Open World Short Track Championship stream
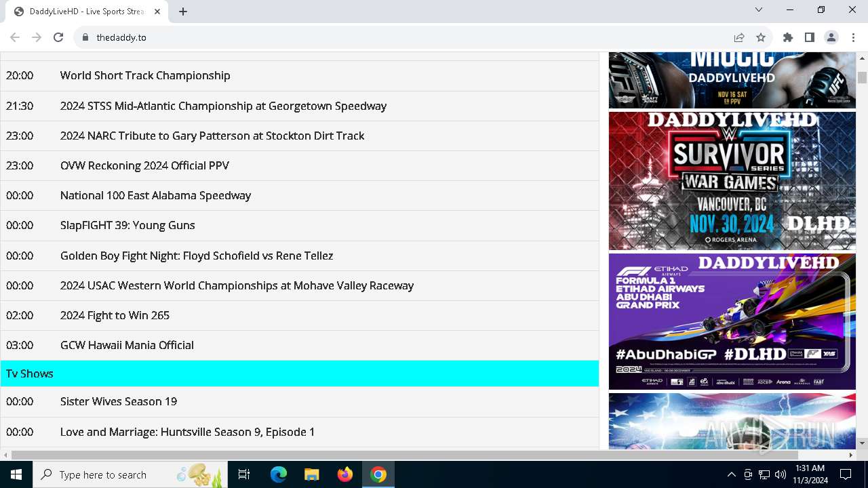The height and width of the screenshot is (488, 868). click(145, 75)
